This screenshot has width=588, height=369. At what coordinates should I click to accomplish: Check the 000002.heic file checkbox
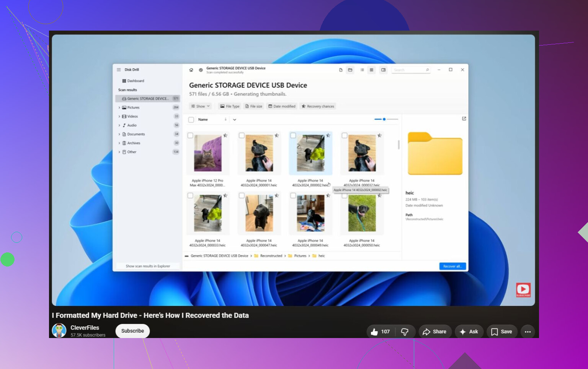click(x=293, y=135)
